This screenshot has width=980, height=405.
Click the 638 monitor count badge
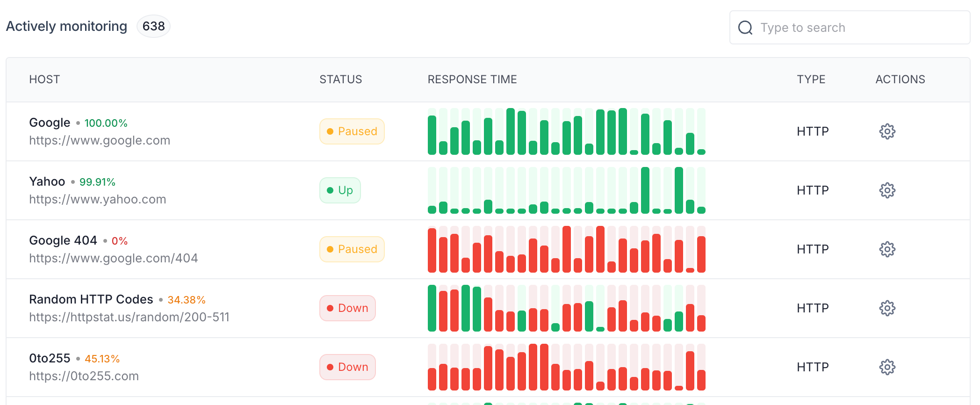(x=153, y=26)
